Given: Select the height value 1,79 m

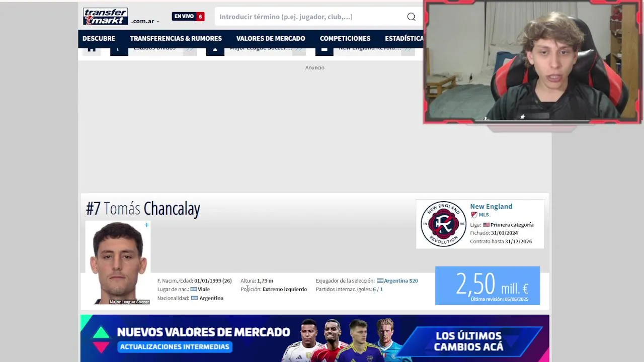Looking at the screenshot, I should [x=265, y=281].
